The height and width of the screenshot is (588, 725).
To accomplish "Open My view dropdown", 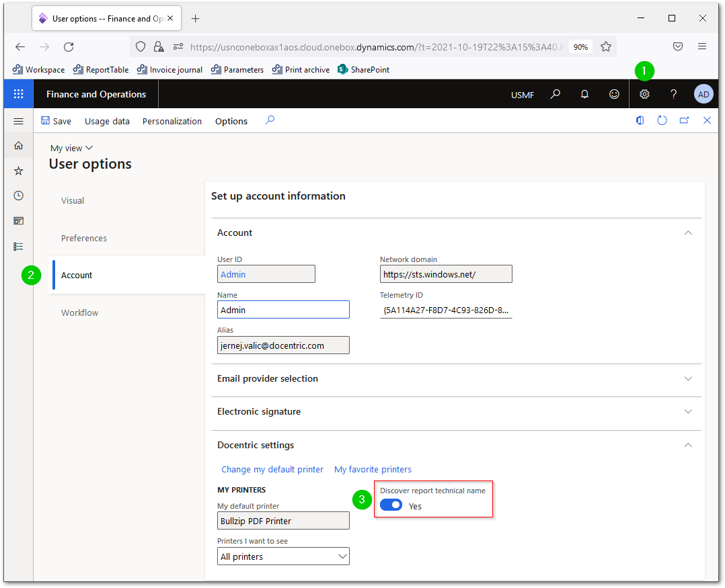I will (72, 149).
